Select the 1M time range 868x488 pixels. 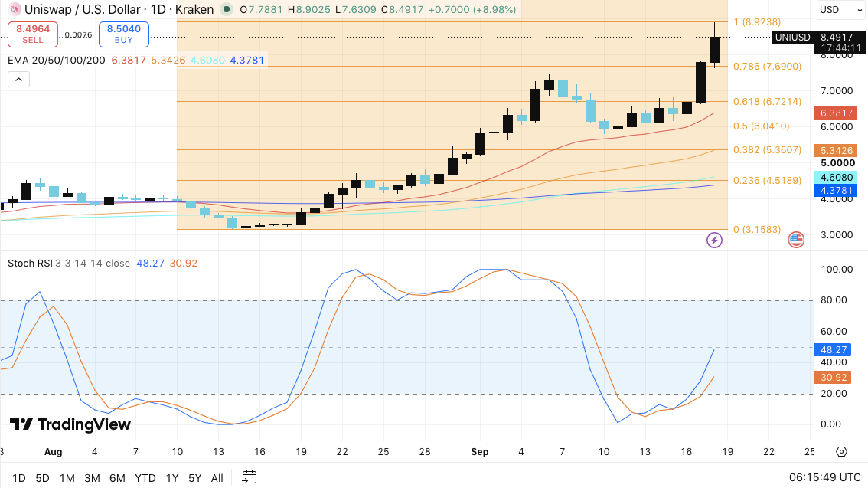67,477
